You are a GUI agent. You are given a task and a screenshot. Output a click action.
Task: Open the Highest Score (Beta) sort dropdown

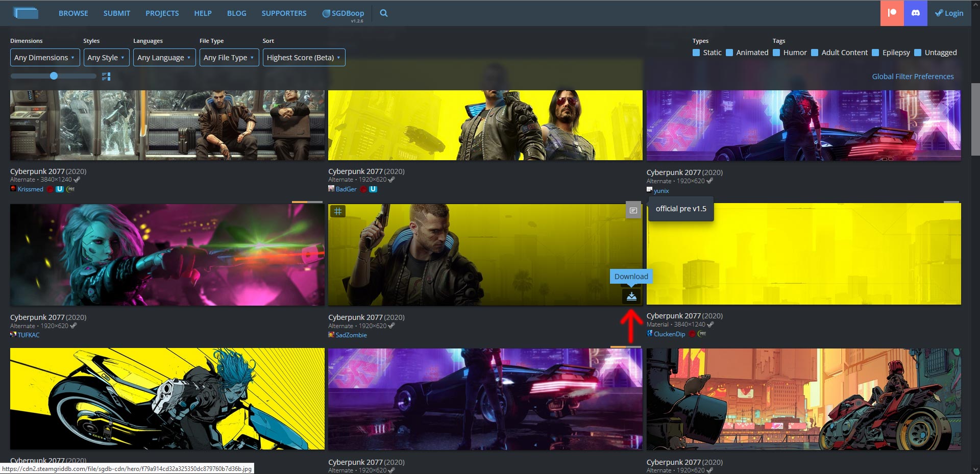tap(304, 58)
